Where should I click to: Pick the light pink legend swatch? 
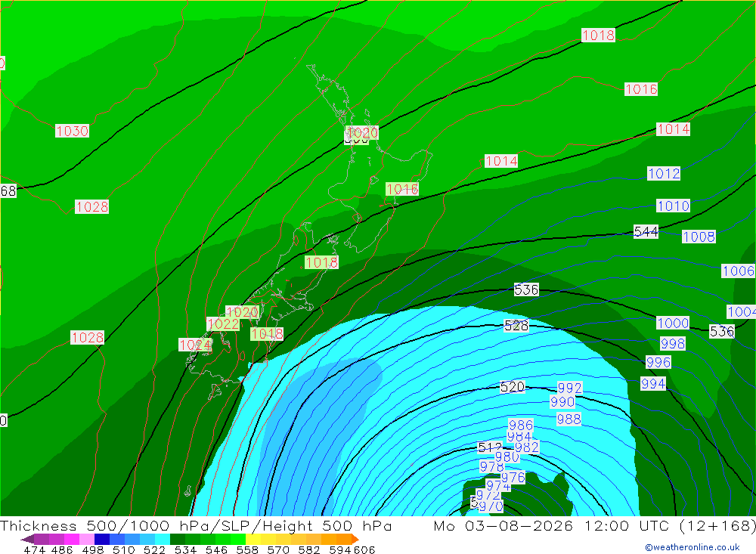(x=87, y=539)
